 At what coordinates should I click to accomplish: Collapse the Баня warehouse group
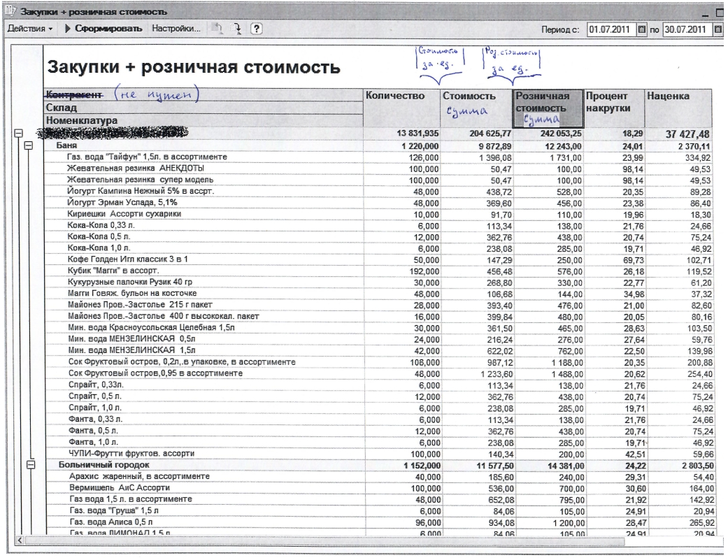pos(29,145)
